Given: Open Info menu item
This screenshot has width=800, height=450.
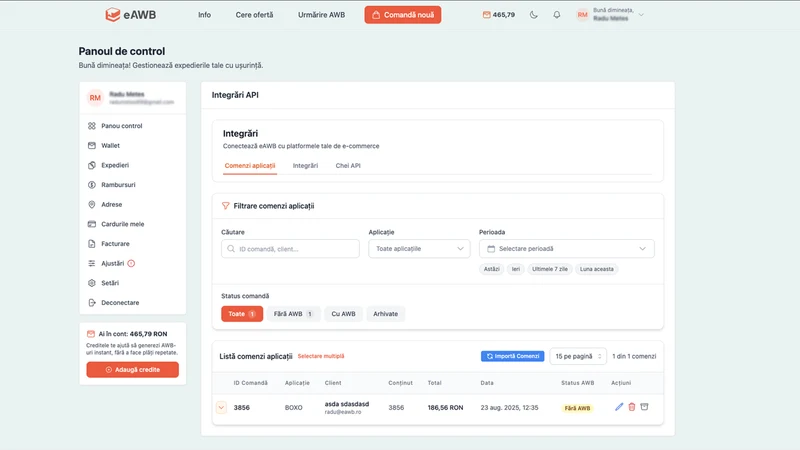Looking at the screenshot, I should pyautogui.click(x=204, y=15).
